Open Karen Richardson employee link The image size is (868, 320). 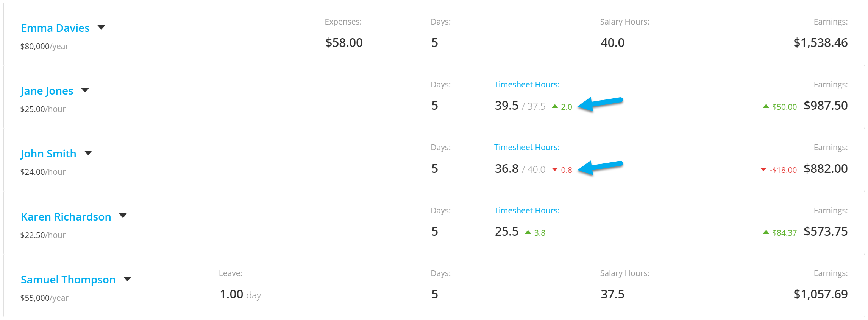point(66,217)
